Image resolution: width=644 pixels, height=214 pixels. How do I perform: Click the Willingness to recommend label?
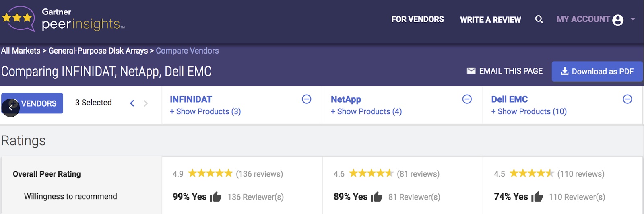click(x=70, y=196)
